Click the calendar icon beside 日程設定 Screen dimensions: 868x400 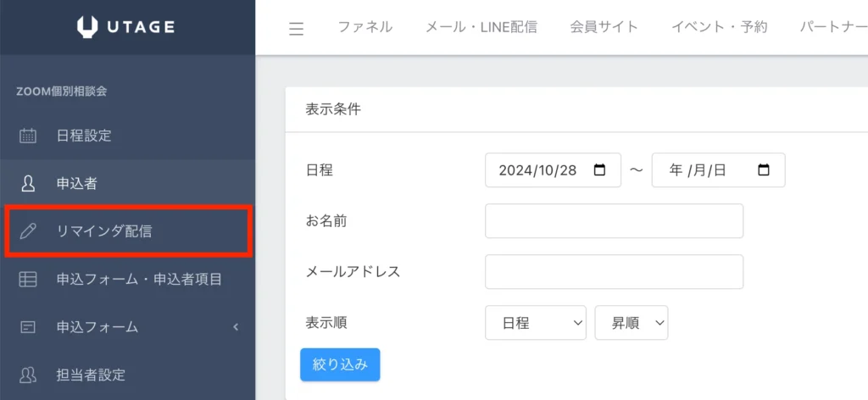coord(28,136)
